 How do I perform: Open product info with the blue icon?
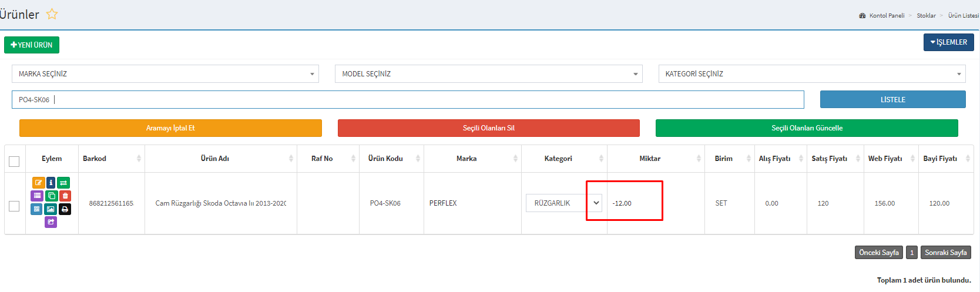pos(51,183)
